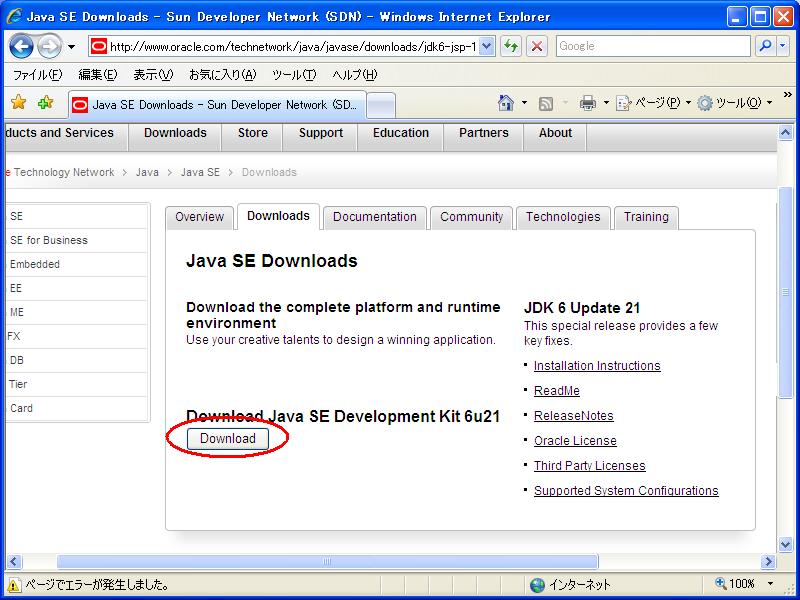Switch to the Community tab

coord(471,217)
